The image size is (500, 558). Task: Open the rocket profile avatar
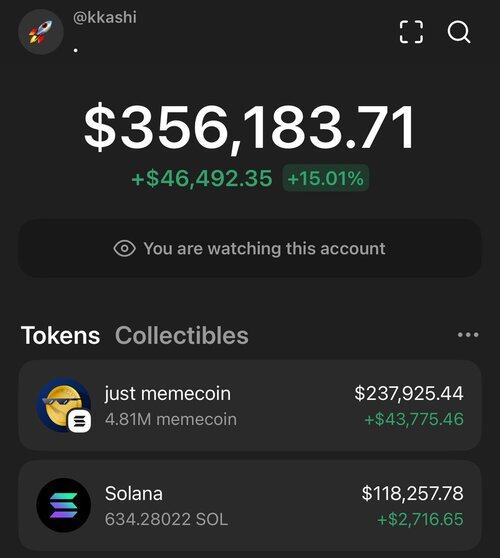point(41,32)
